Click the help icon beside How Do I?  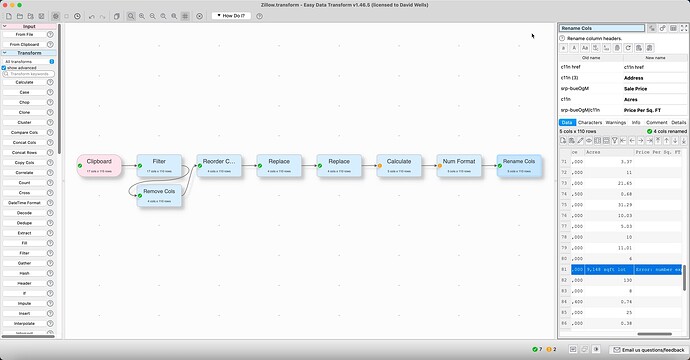260,16
